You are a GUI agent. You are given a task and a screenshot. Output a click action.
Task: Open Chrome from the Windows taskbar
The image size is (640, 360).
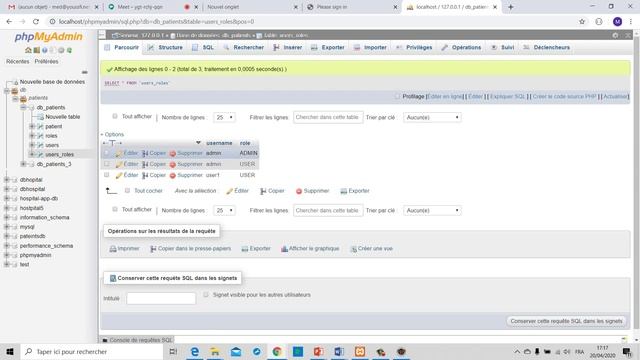277,351
